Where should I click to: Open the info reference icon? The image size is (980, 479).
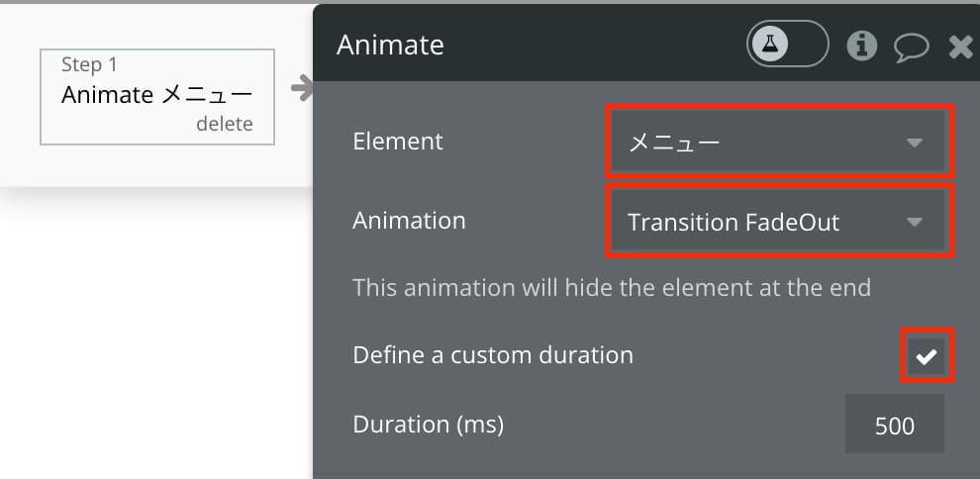pos(862,45)
